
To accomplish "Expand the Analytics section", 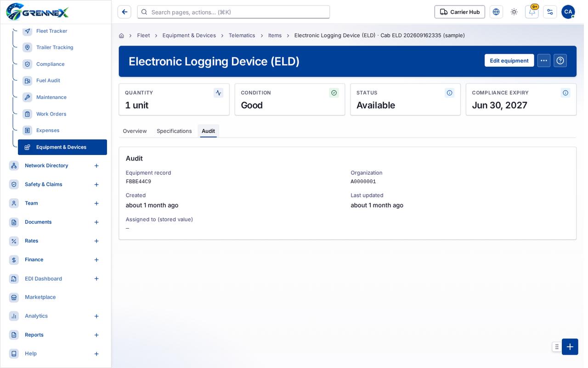I will [x=96, y=316].
